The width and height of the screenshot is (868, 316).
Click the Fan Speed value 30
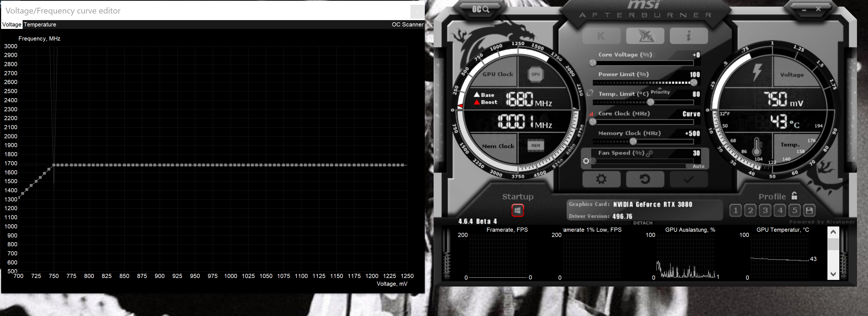click(x=696, y=153)
